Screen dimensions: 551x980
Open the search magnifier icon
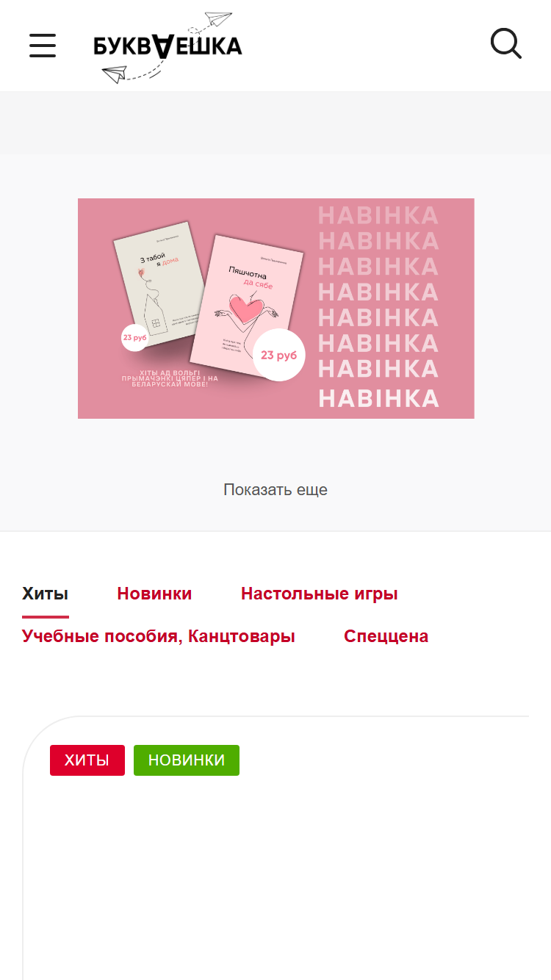[x=506, y=44]
